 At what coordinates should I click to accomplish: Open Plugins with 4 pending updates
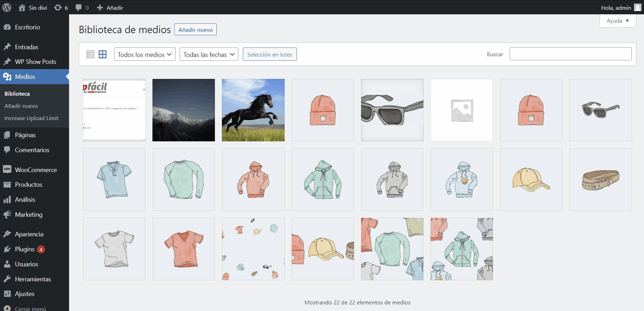pyautogui.click(x=25, y=249)
